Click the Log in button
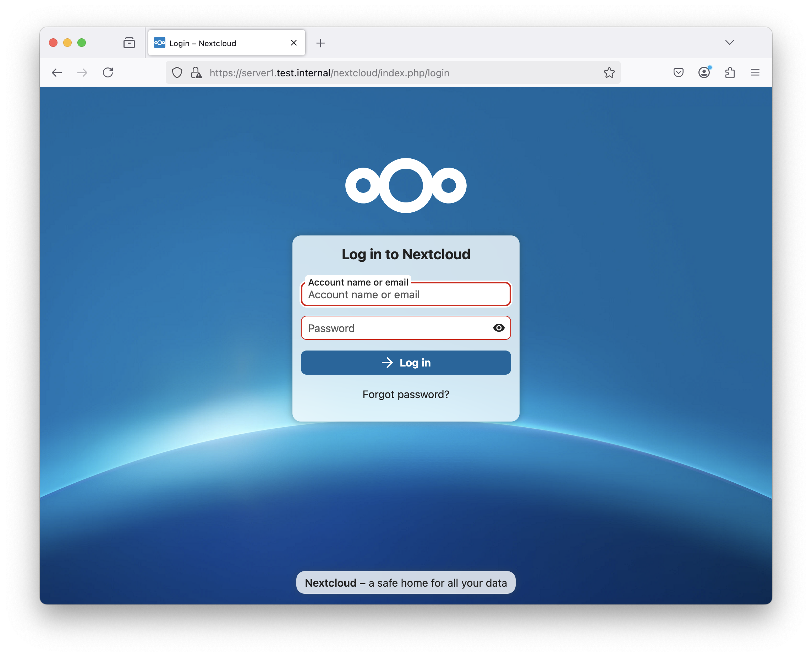Image resolution: width=812 pixels, height=657 pixels. coord(405,363)
